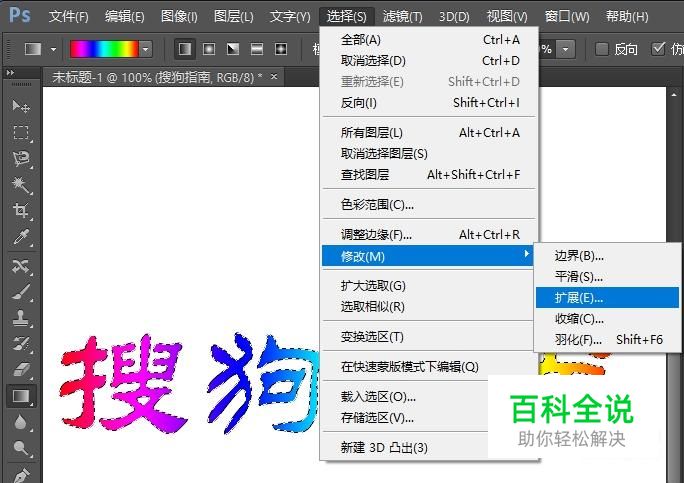Select the Pen tool
The height and width of the screenshot is (483, 684).
(21, 474)
